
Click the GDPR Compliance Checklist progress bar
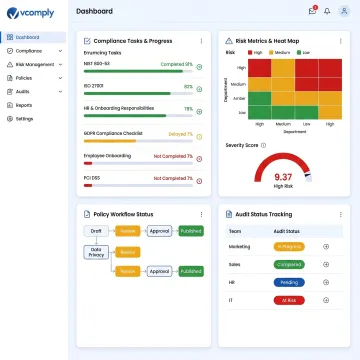[x=138, y=141]
